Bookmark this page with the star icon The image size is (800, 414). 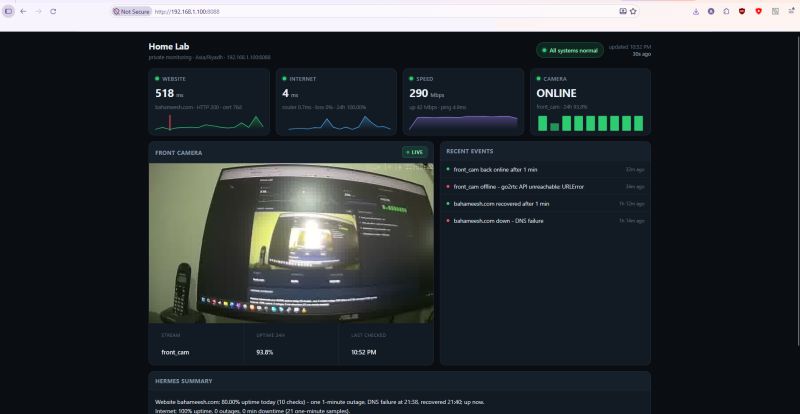(x=633, y=11)
